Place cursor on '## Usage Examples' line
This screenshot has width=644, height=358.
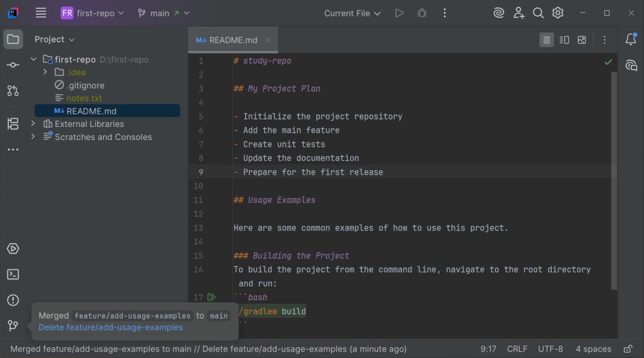point(274,200)
